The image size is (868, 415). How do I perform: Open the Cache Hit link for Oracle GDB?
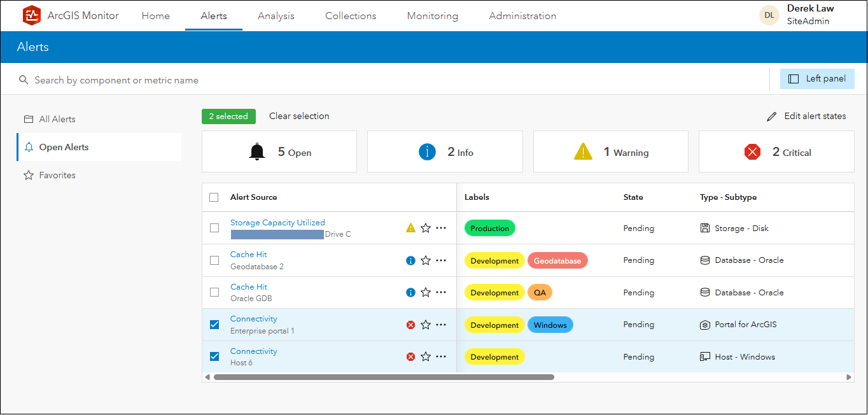pyautogui.click(x=249, y=287)
